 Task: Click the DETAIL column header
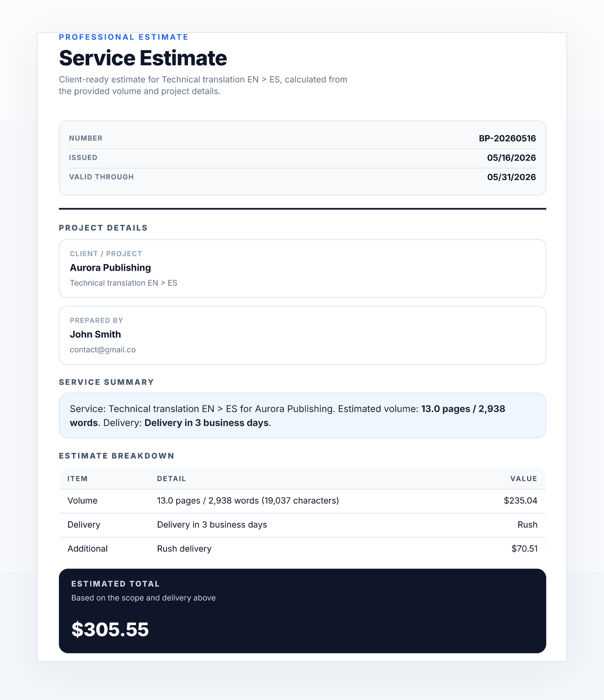171,479
